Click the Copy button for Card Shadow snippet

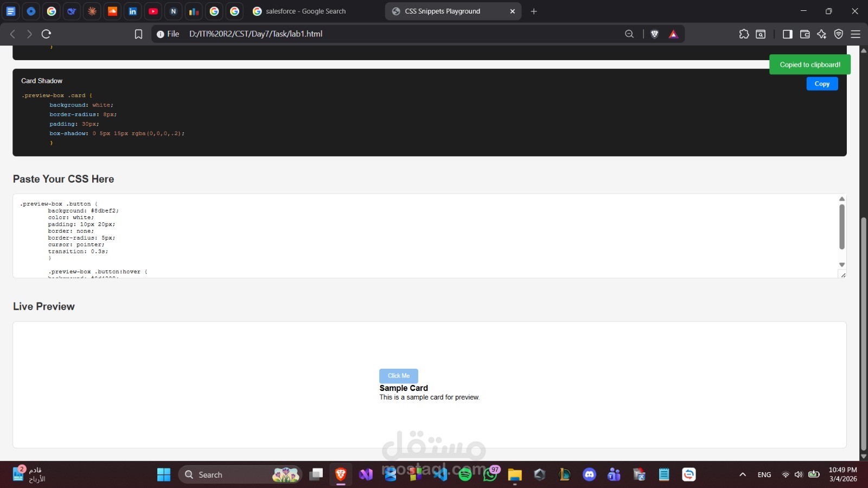[821, 84]
